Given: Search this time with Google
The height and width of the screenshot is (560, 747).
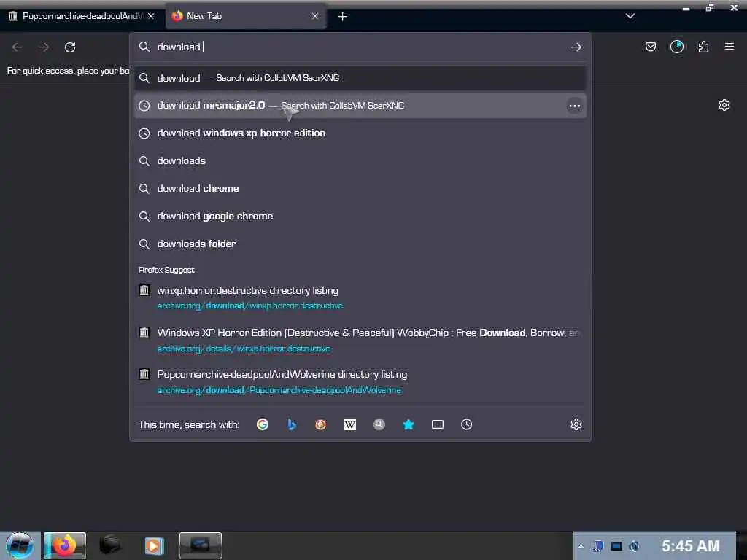Looking at the screenshot, I should click(263, 424).
